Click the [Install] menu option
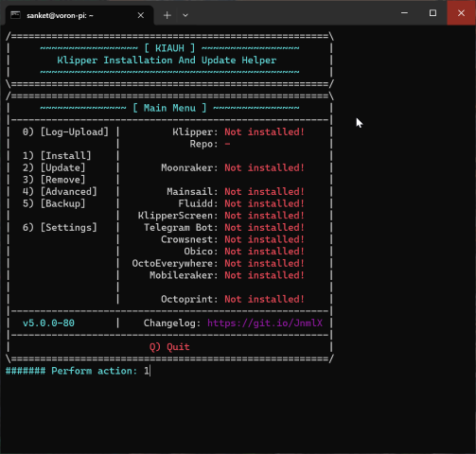The height and width of the screenshot is (454, 476). click(x=57, y=155)
